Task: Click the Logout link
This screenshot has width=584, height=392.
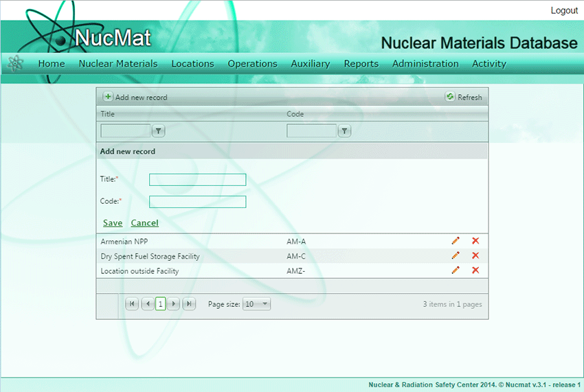Action: [x=564, y=11]
